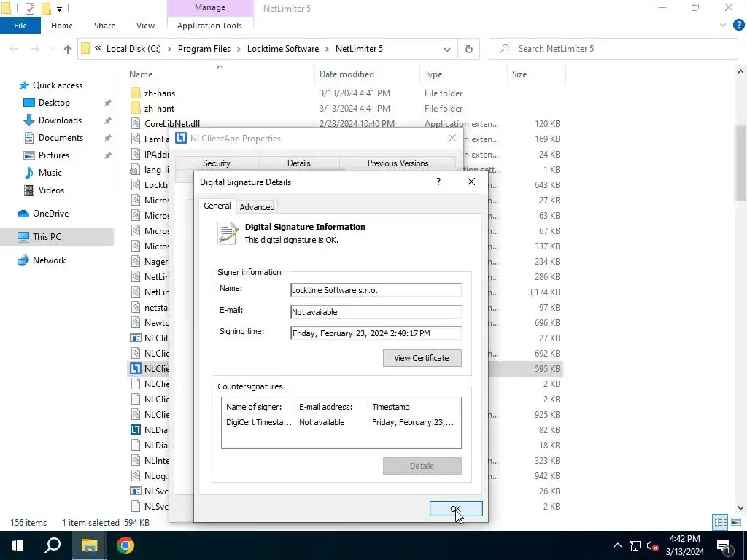The image size is (747, 560).
Task: Open Explorer Help icon
Action: coord(738,26)
